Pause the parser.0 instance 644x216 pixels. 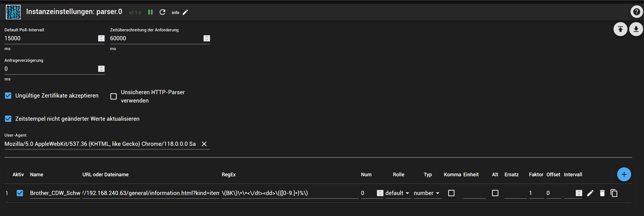point(151,12)
